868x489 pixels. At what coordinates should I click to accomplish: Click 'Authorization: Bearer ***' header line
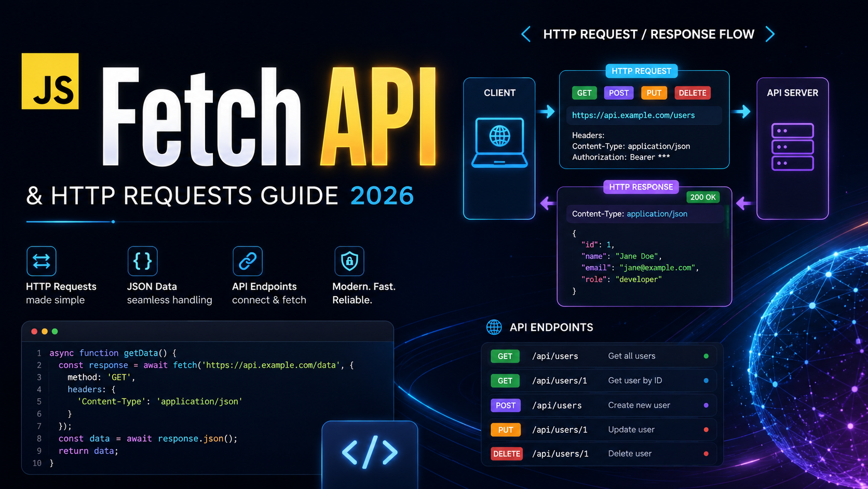621,157
